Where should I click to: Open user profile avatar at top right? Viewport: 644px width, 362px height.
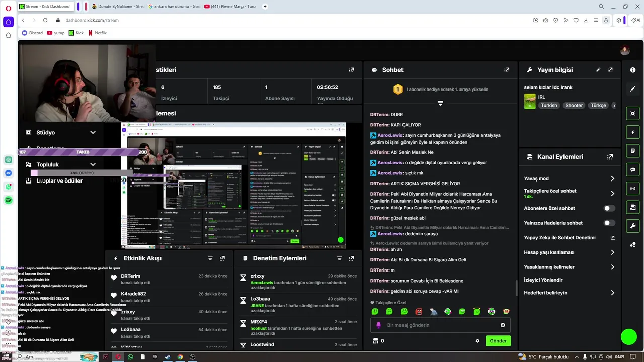pyautogui.click(x=625, y=50)
